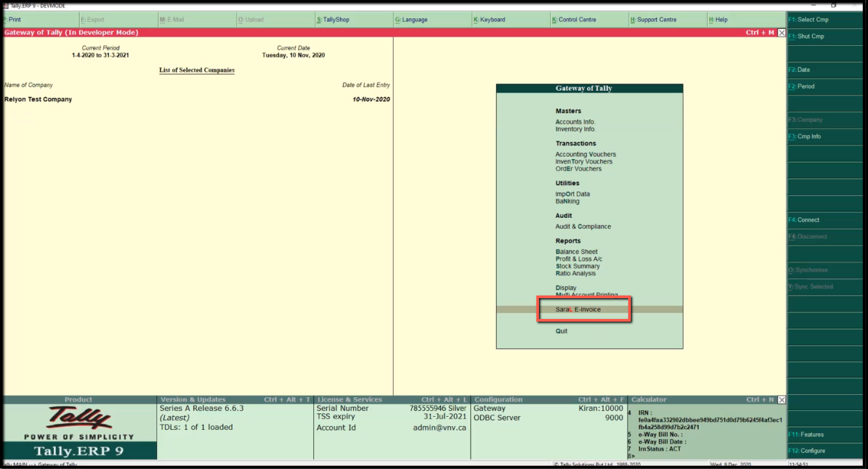Screen dimensions: 868x469
Task: Open Profit & Loss A/c report
Action: (x=579, y=259)
